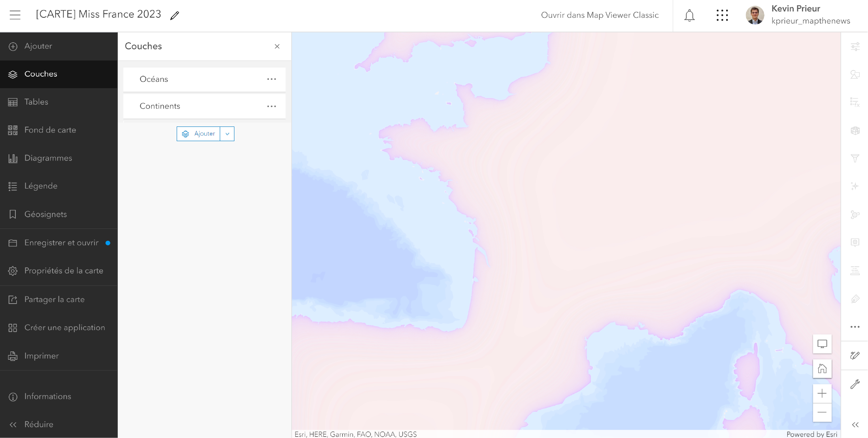The image size is (868, 438).
Task: Open the Ajouter dropdown arrow
Action: tap(227, 134)
